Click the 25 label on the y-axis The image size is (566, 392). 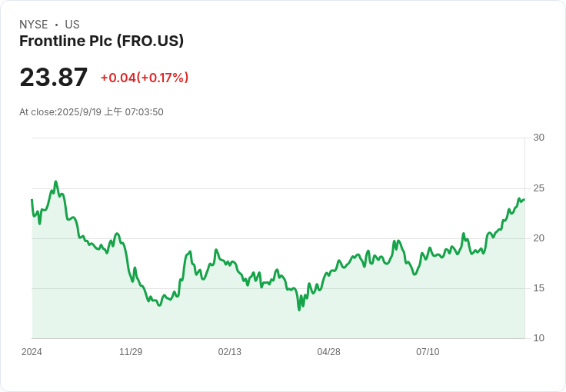point(539,188)
